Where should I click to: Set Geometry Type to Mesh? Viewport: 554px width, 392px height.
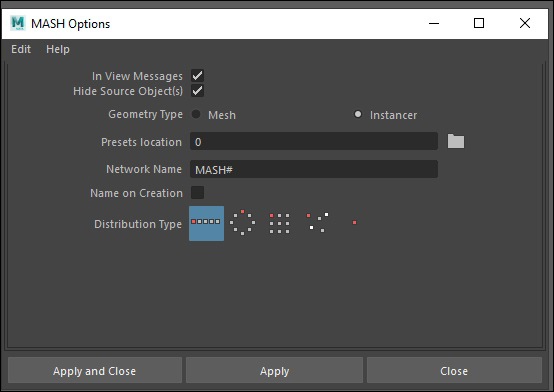[196, 114]
